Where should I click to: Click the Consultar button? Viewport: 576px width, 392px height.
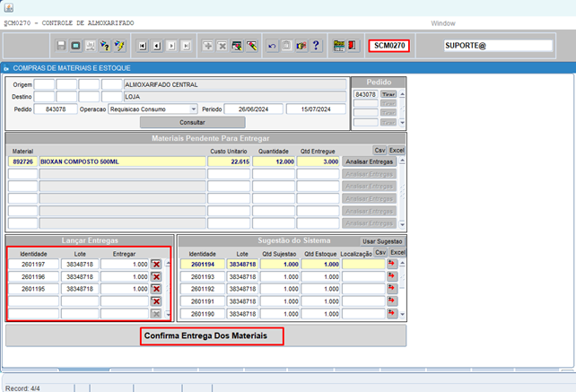click(193, 122)
